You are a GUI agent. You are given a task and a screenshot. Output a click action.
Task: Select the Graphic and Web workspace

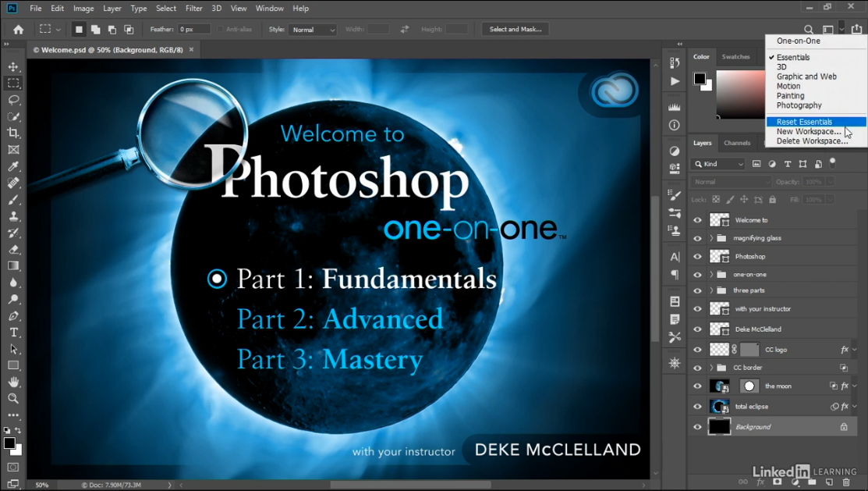pos(806,76)
